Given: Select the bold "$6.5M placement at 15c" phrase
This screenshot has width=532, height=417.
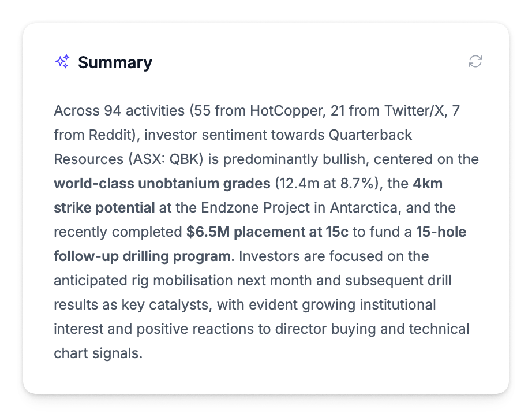Looking at the screenshot, I should pyautogui.click(x=267, y=232).
